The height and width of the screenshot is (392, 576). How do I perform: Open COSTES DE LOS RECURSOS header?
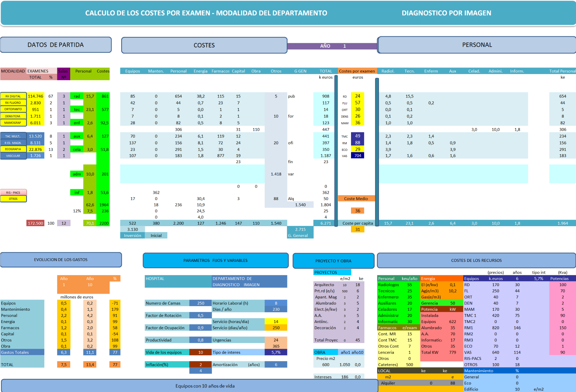coord(476,260)
